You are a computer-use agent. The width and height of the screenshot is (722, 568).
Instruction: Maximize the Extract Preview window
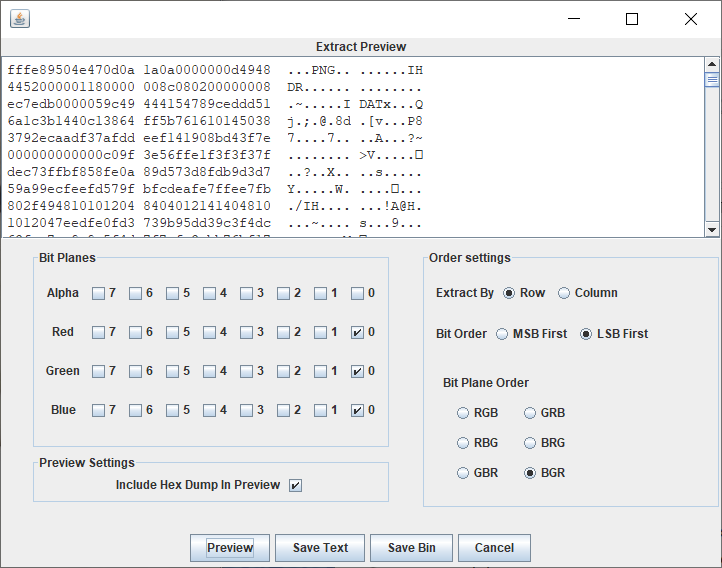click(632, 19)
